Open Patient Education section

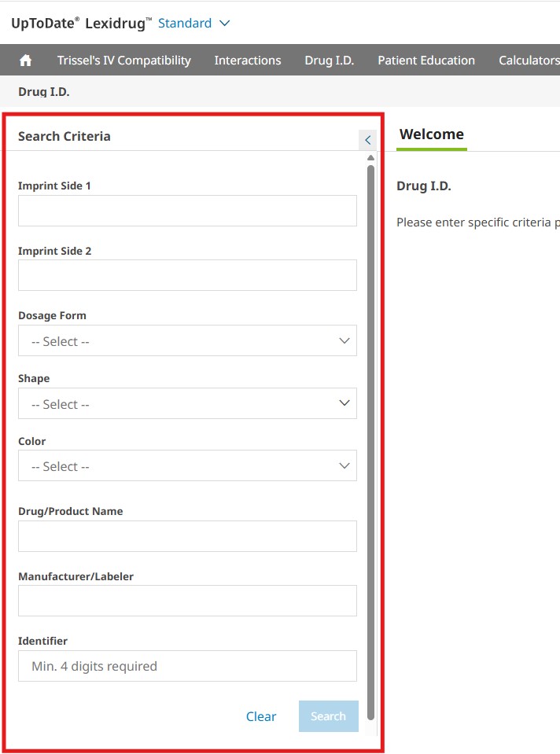tap(426, 61)
